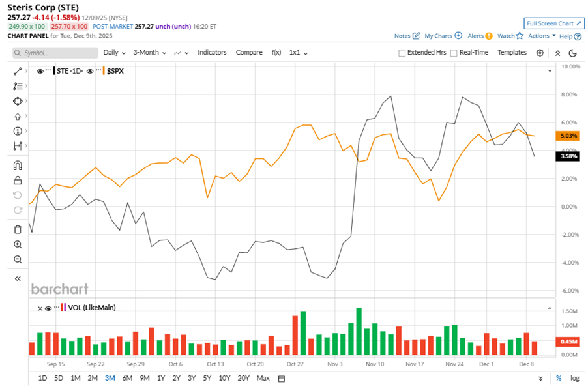Viewport: 588px width, 391px height.
Task: Select the arrow marker tool
Action: tap(18, 117)
